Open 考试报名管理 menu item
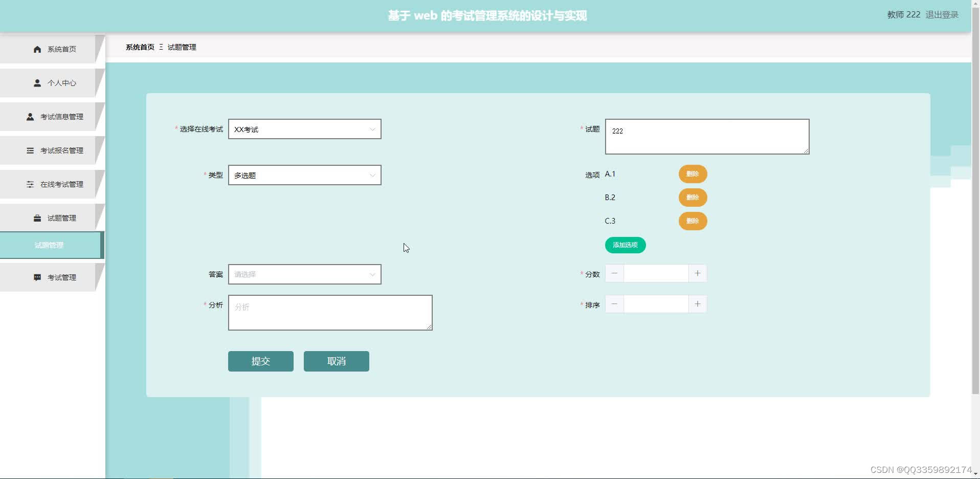The image size is (980, 479). tap(52, 150)
